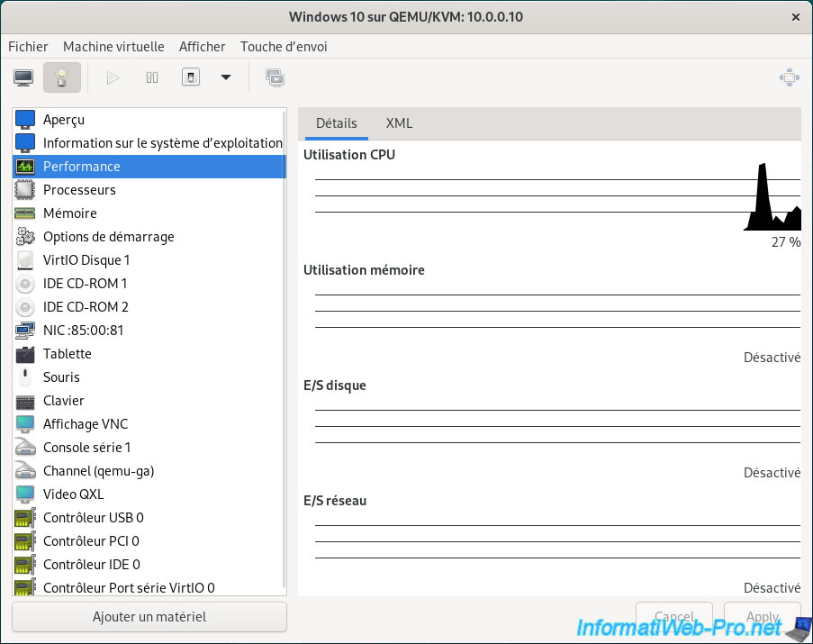Open the Touche d'envoi menu

point(284,47)
